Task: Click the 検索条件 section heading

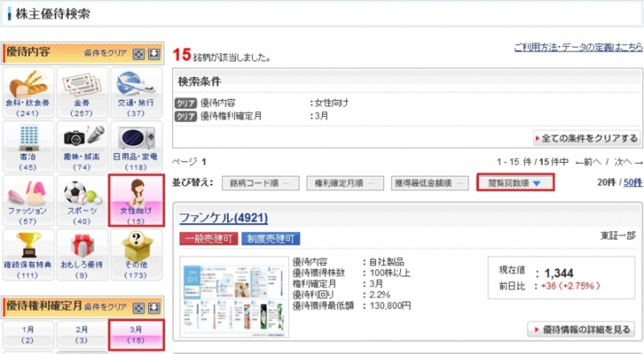Action: (x=200, y=82)
